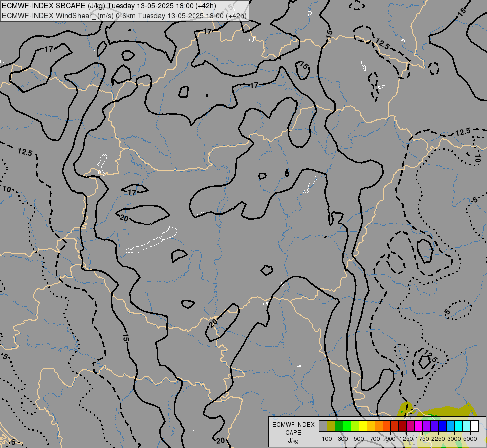Click the legend's ECMWF-INDEX heading
The width and height of the screenshot is (487, 448).
(x=293, y=425)
